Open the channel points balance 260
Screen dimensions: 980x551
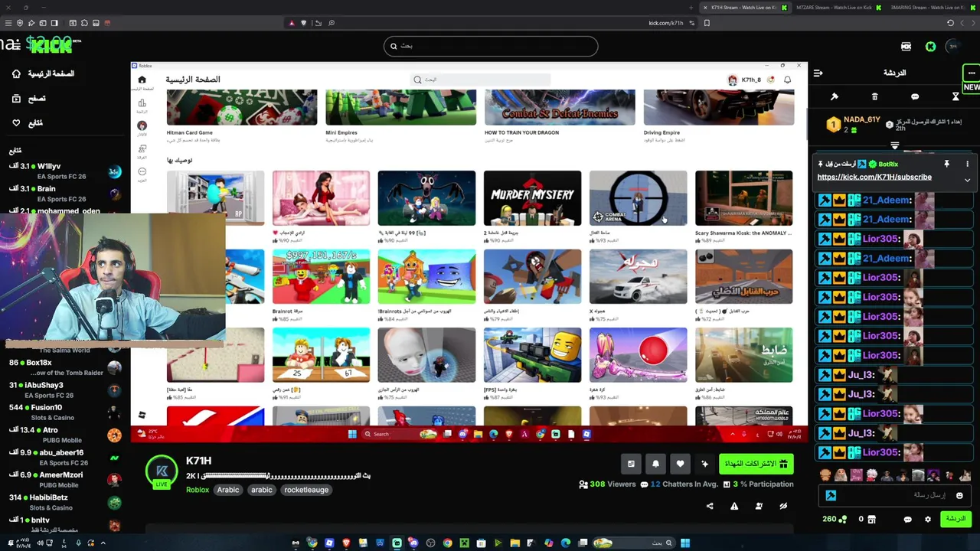point(835,519)
